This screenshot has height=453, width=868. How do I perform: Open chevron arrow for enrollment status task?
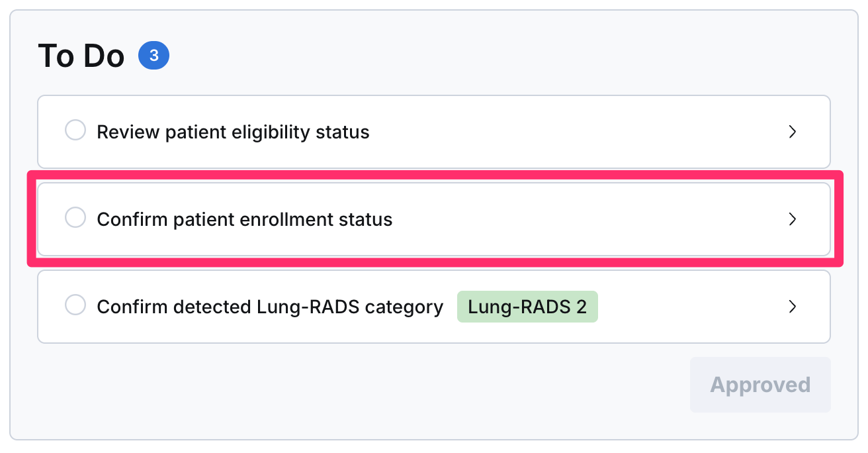click(x=793, y=219)
